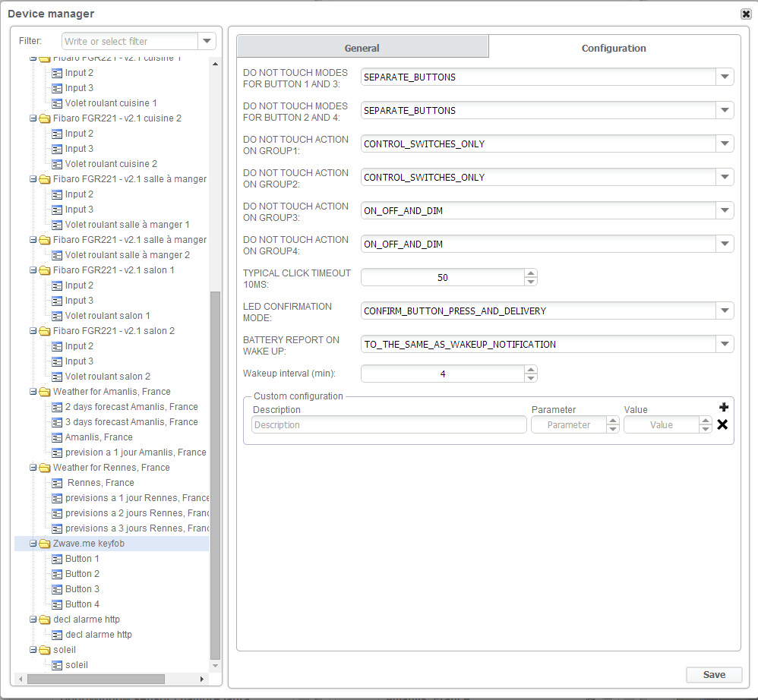This screenshot has width=758, height=700.
Task: Close the Device manager dialog
Action: pyautogui.click(x=746, y=14)
